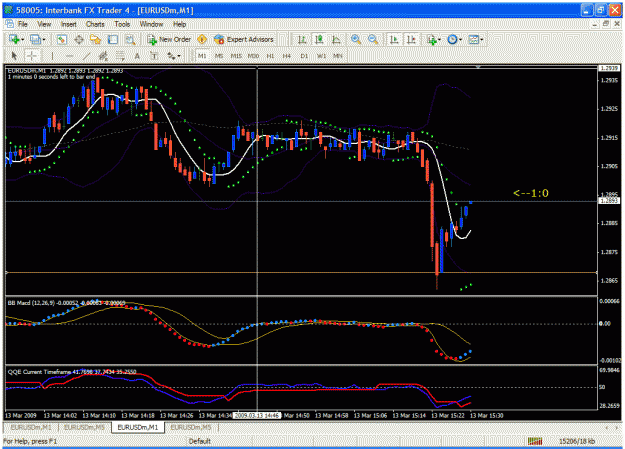Click the 'QQE Current Timeframe' indicator label
The image size is (625, 449).
pyautogui.click(x=39, y=372)
